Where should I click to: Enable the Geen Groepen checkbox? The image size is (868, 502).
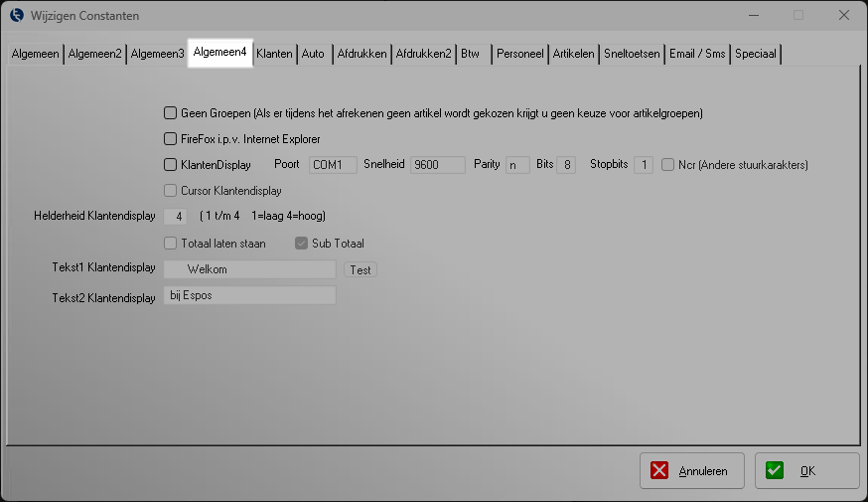(x=171, y=113)
